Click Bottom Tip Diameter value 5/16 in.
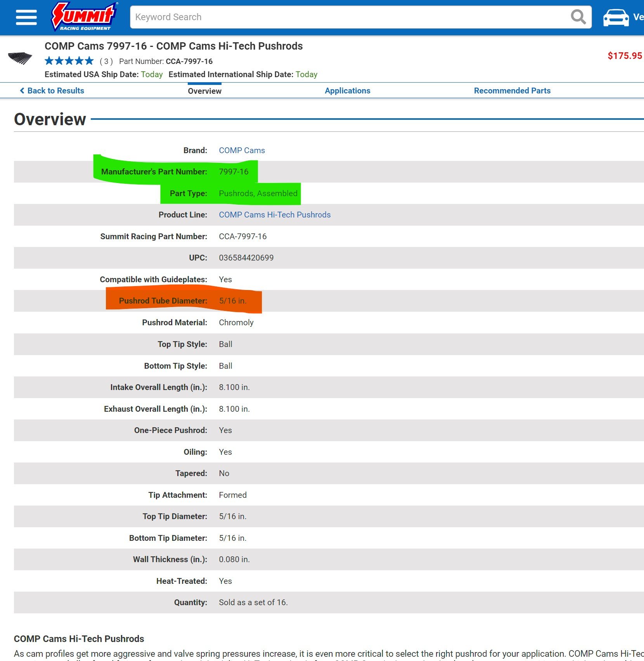This screenshot has height=661, width=644. 232,538
